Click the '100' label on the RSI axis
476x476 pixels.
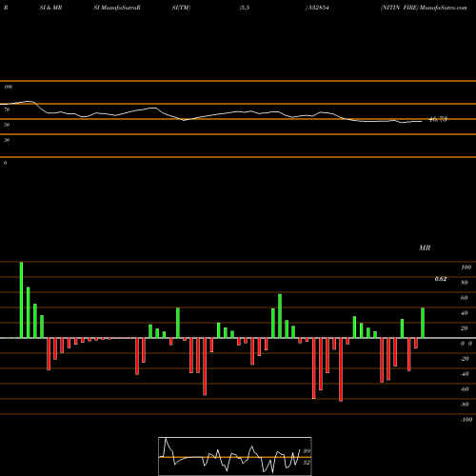8,87
